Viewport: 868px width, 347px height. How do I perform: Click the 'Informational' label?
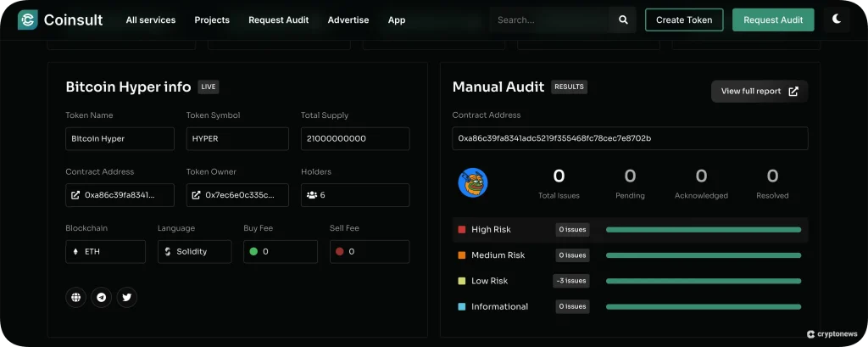coord(500,306)
